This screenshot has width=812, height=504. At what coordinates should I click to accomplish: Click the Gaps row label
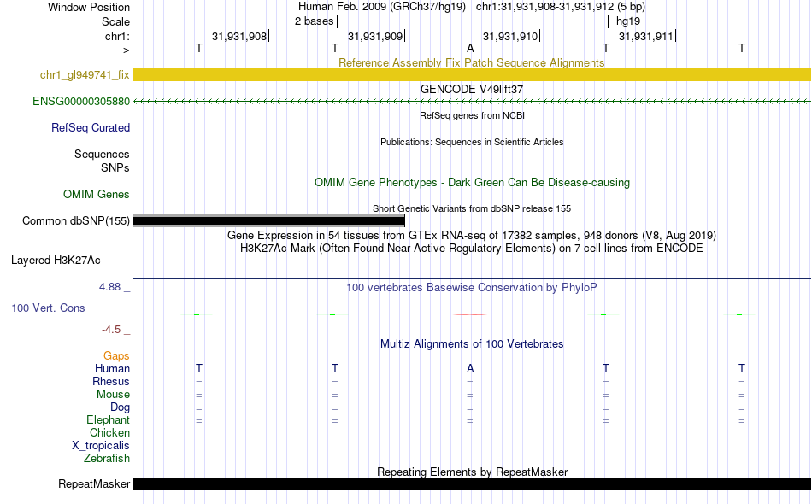click(116, 355)
